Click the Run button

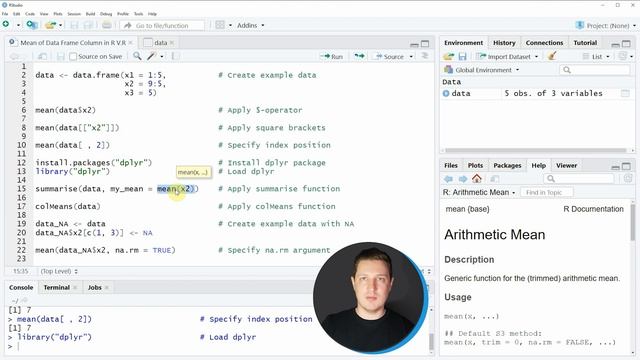click(333, 56)
